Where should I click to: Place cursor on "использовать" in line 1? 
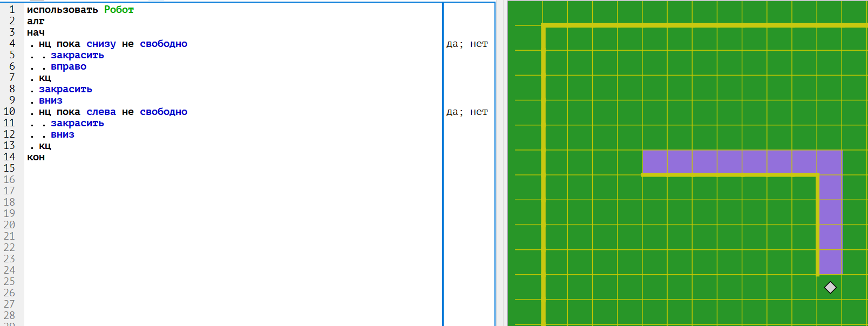62,10
